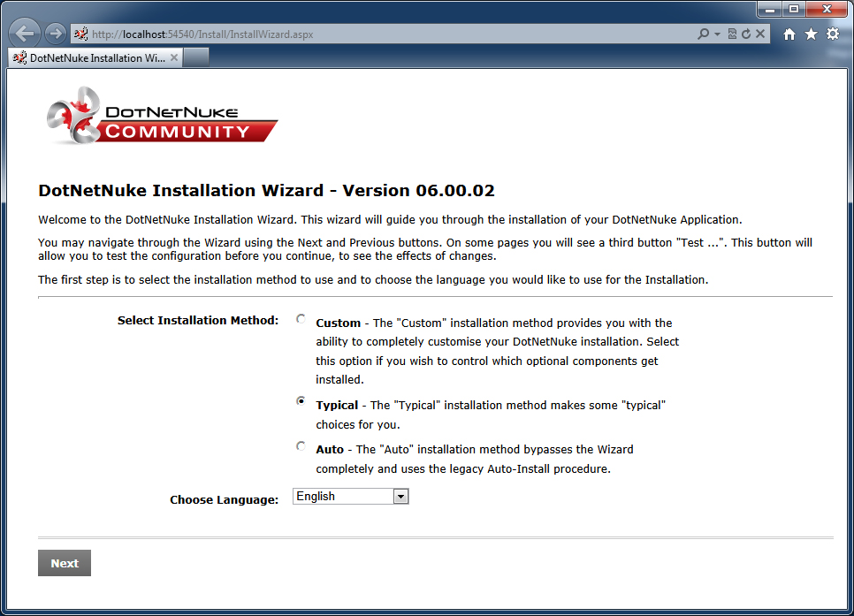Select the Typical installation method radio
Image resolution: width=854 pixels, height=616 pixels.
coord(301,401)
